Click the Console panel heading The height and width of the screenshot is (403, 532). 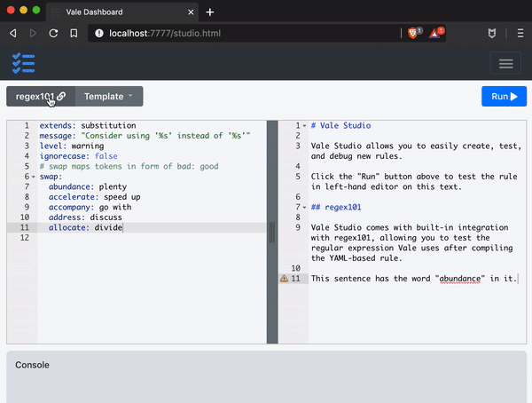point(32,365)
